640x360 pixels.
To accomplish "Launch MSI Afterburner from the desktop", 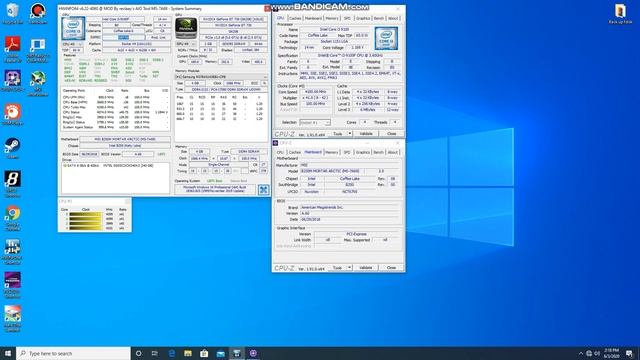I will pyautogui.click(x=38, y=83).
